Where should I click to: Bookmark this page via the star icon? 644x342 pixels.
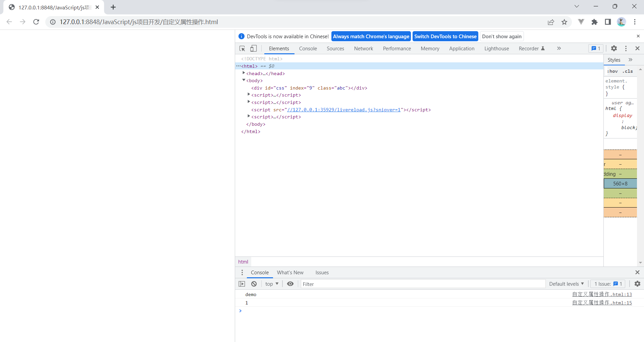565,22
